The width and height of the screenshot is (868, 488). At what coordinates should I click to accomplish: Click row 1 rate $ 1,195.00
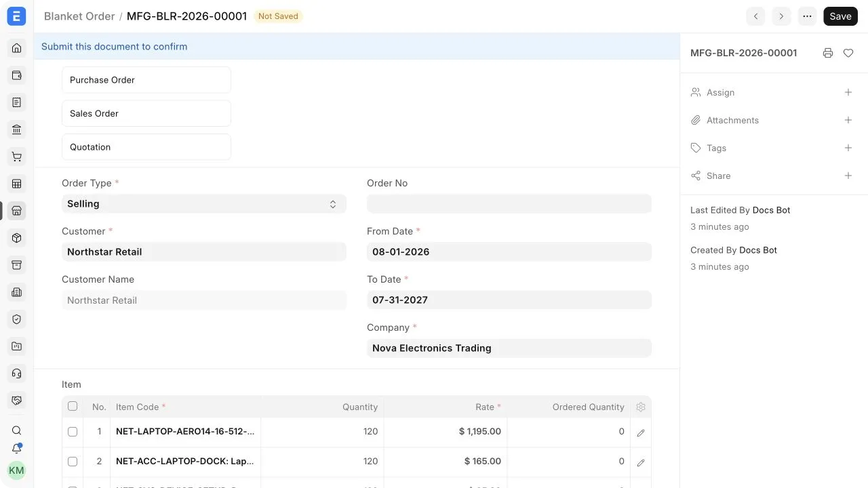pyautogui.click(x=446, y=432)
